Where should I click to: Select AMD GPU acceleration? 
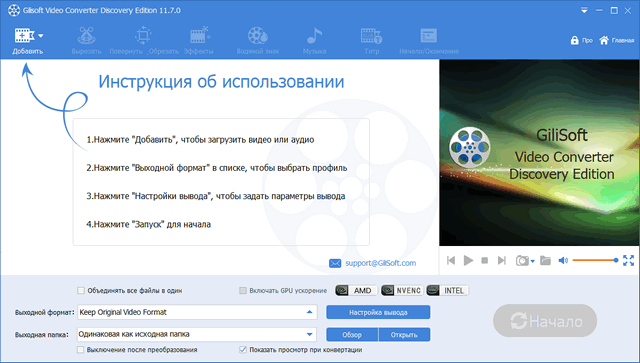click(356, 290)
